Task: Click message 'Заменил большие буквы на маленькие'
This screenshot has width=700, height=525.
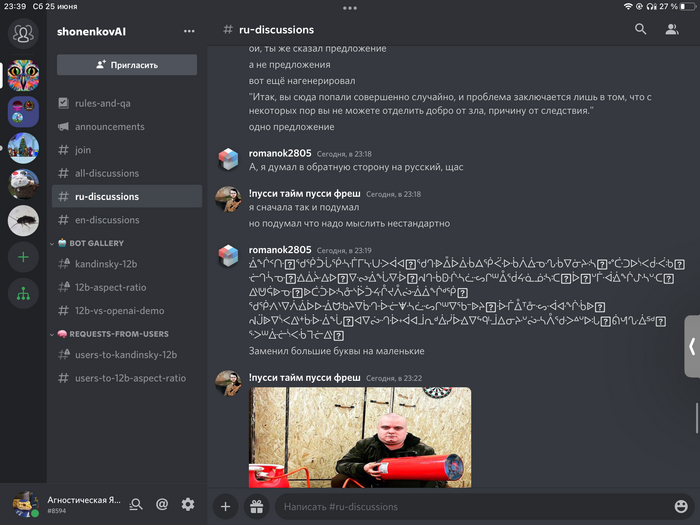Action: 337,351
